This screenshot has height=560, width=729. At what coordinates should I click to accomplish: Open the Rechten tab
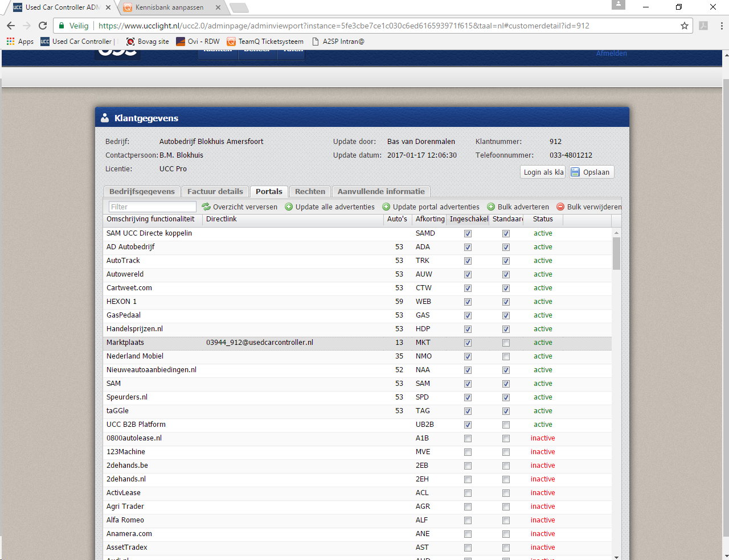[x=310, y=192]
